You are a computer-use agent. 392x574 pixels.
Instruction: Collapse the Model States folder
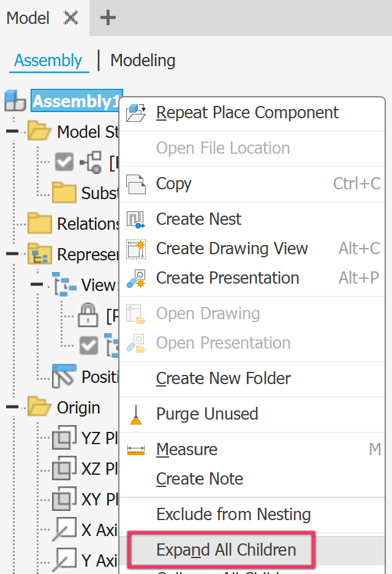coord(12,132)
